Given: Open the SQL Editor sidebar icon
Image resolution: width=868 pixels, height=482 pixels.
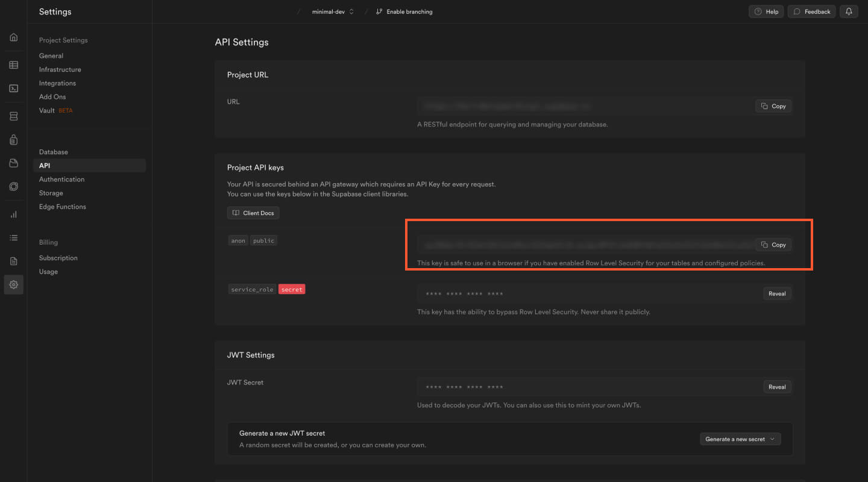Looking at the screenshot, I should (x=13, y=89).
